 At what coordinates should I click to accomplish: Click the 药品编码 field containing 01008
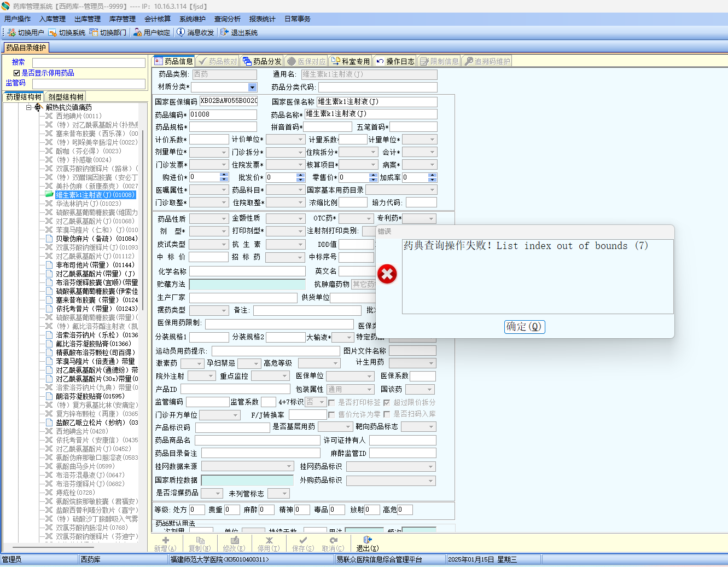click(223, 114)
